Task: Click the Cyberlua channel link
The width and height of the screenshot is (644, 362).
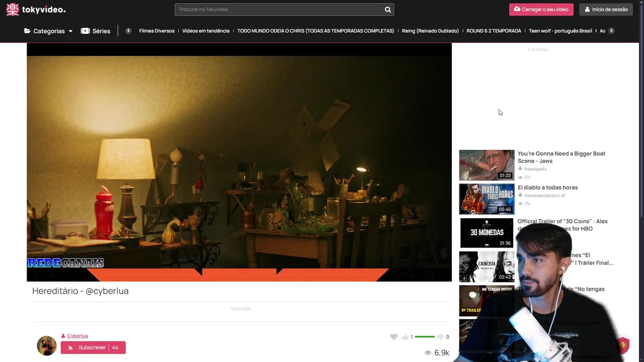Action: coord(77,336)
